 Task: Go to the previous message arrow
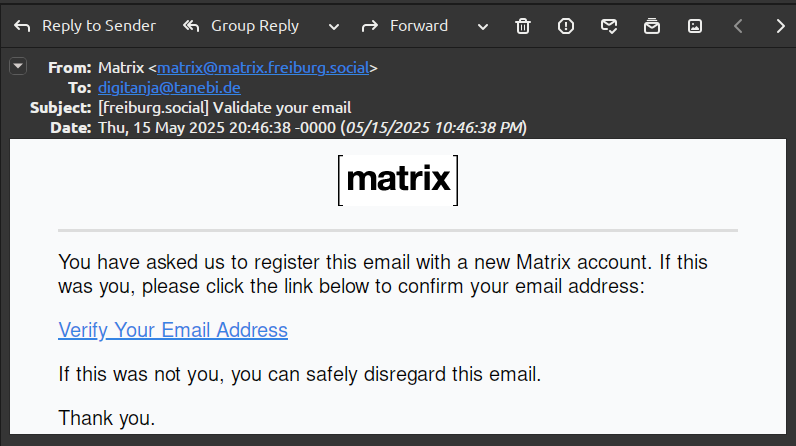738,26
